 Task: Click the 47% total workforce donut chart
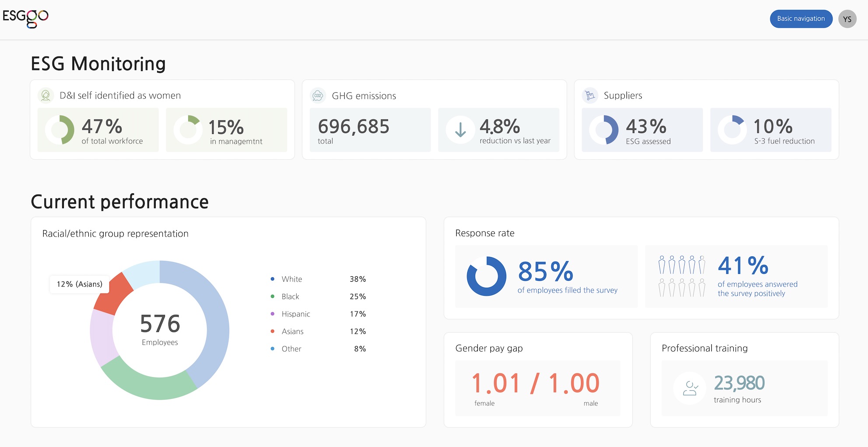(59, 130)
